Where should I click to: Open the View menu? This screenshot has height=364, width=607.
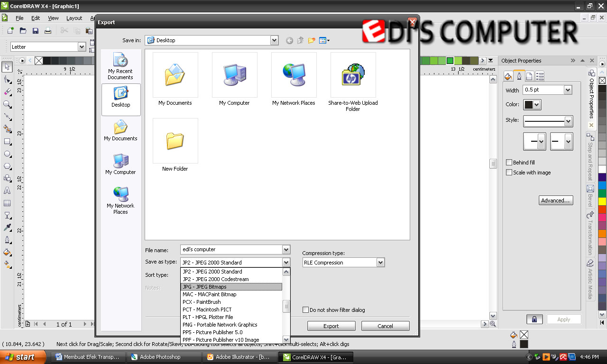pyautogui.click(x=54, y=18)
